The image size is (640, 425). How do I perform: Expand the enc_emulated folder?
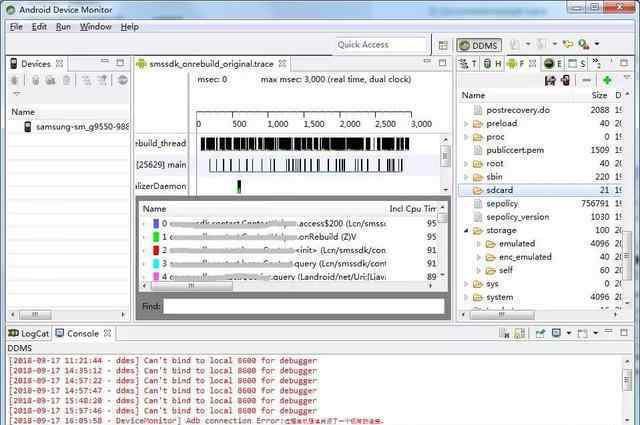coord(479,258)
